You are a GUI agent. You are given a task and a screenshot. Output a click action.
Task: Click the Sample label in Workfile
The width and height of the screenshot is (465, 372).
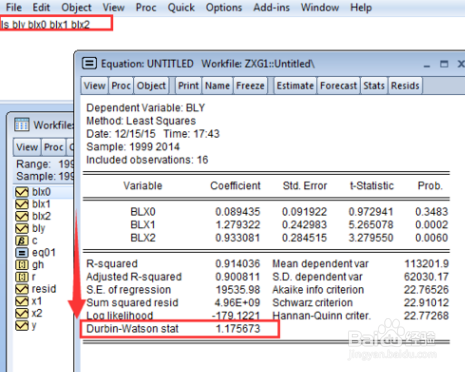36,176
